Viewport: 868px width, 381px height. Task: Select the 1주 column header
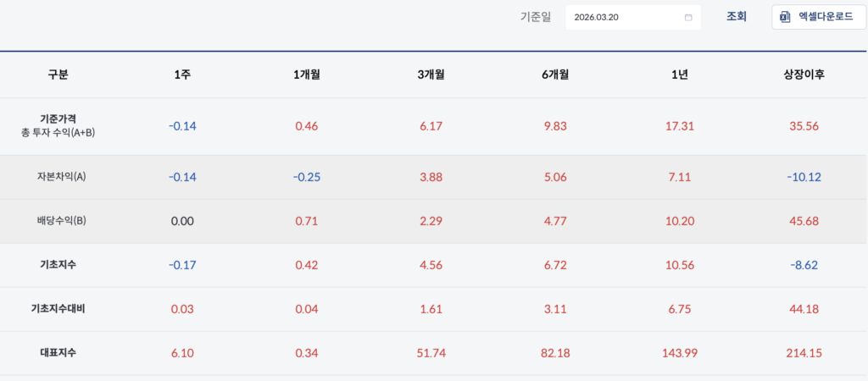(x=182, y=75)
